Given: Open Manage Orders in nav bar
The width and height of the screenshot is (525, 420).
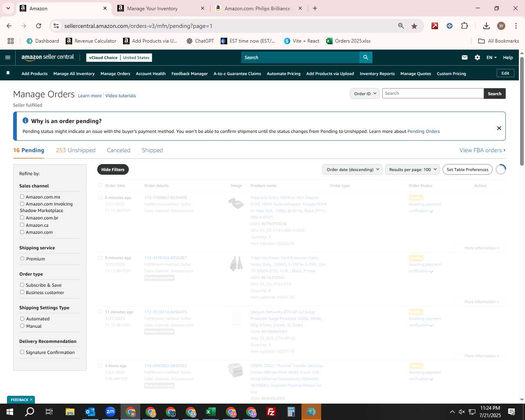Looking at the screenshot, I should click(115, 74).
